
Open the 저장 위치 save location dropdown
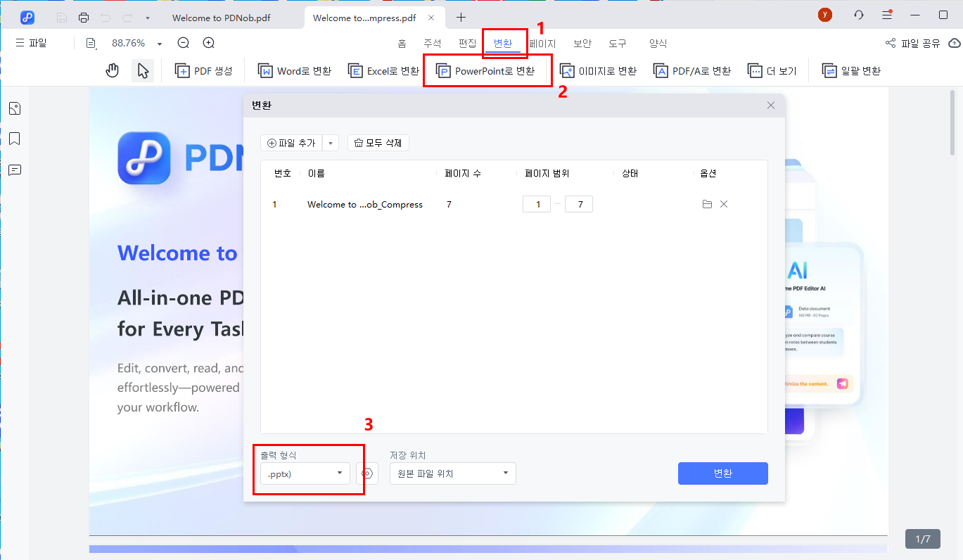pyautogui.click(x=452, y=473)
